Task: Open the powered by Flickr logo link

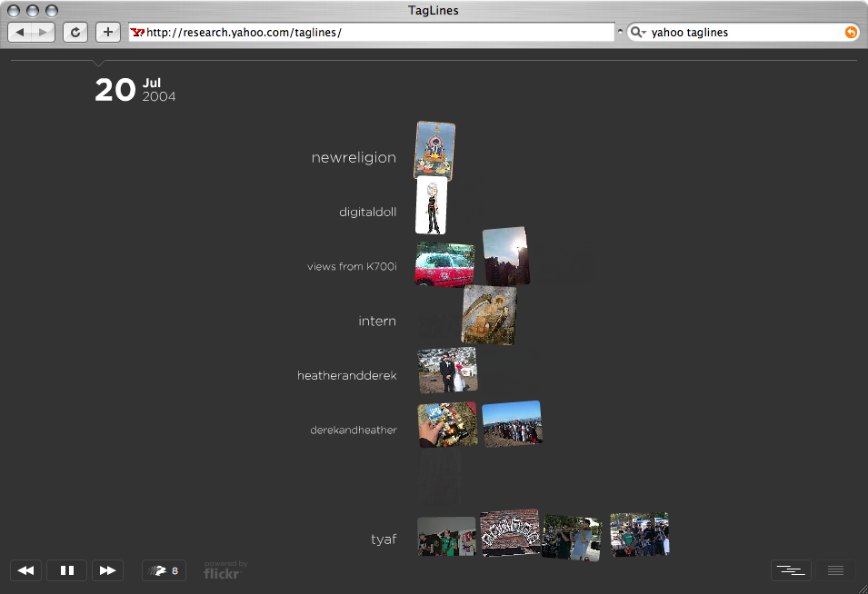Action: (x=224, y=570)
